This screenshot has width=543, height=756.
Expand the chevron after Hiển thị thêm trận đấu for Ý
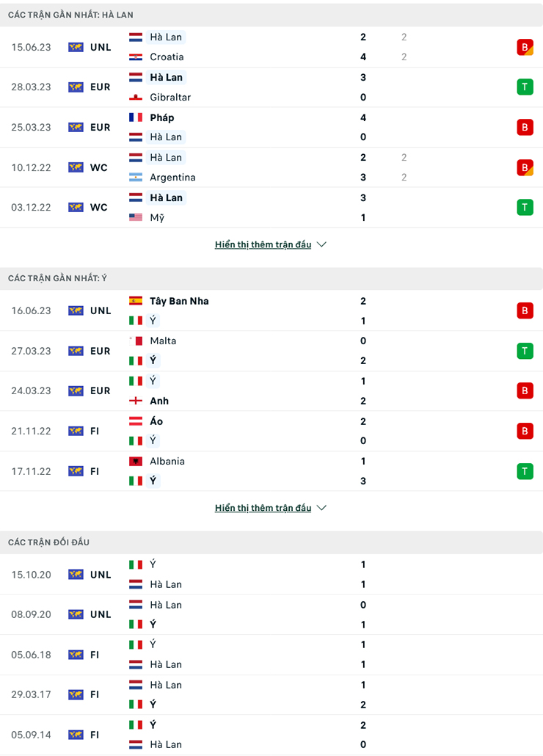click(x=321, y=508)
